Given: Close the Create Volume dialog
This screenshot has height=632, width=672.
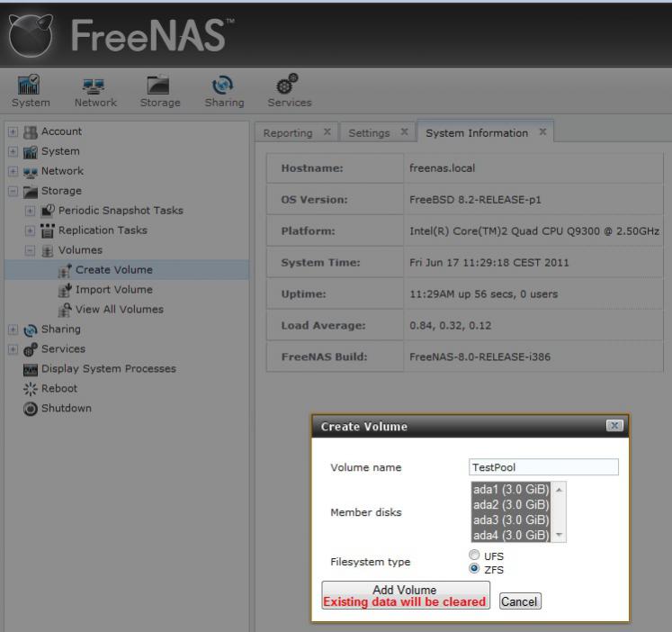Looking at the screenshot, I should pos(614,425).
